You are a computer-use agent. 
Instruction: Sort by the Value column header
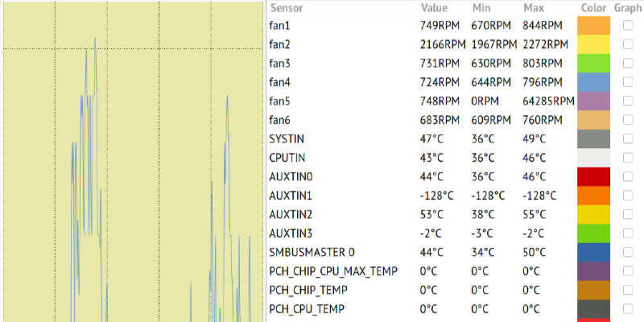(x=434, y=7)
